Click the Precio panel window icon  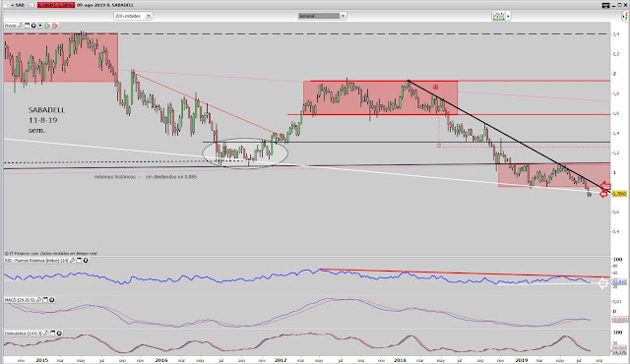coord(28,26)
